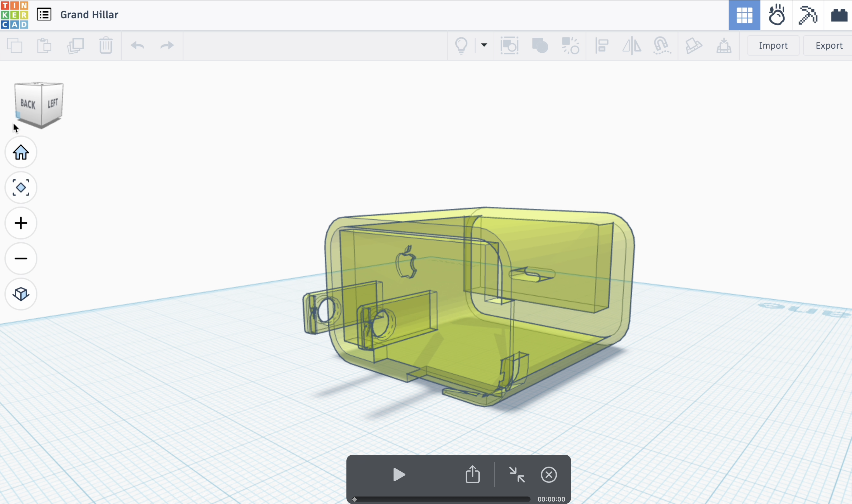Click the Export button
The height and width of the screenshot is (504, 852).
coord(829,46)
